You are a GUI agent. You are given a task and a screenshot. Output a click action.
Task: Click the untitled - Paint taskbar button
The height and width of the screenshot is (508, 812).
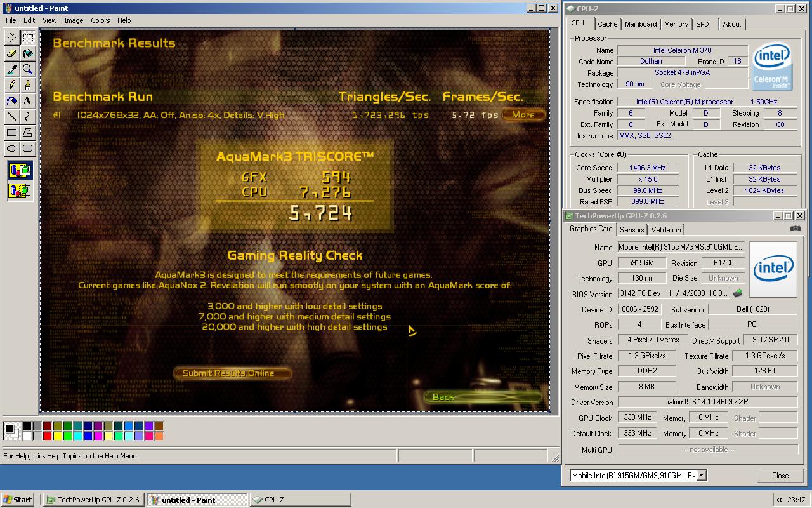pyautogui.click(x=197, y=500)
